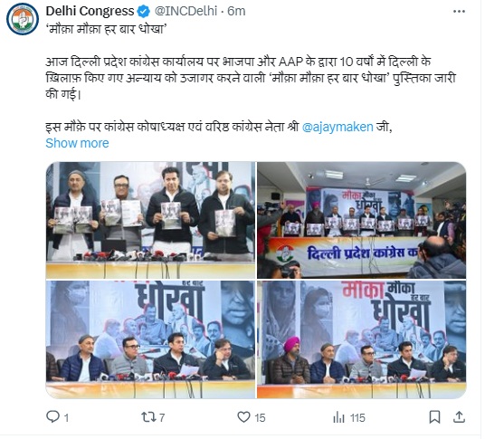Click the share upload icon
This screenshot has height=439, width=504.
[459, 417]
